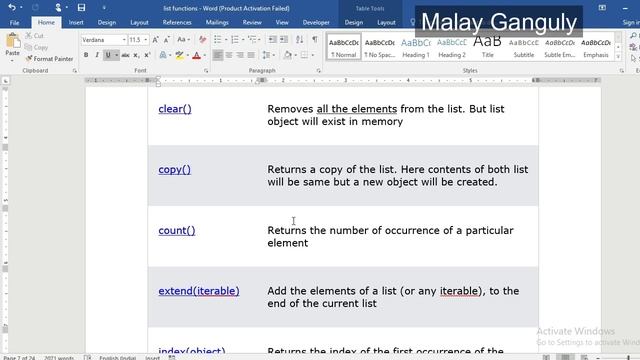Viewport: 640px width, 360px height.
Task: Click the Bullets list button
Action: point(218,40)
